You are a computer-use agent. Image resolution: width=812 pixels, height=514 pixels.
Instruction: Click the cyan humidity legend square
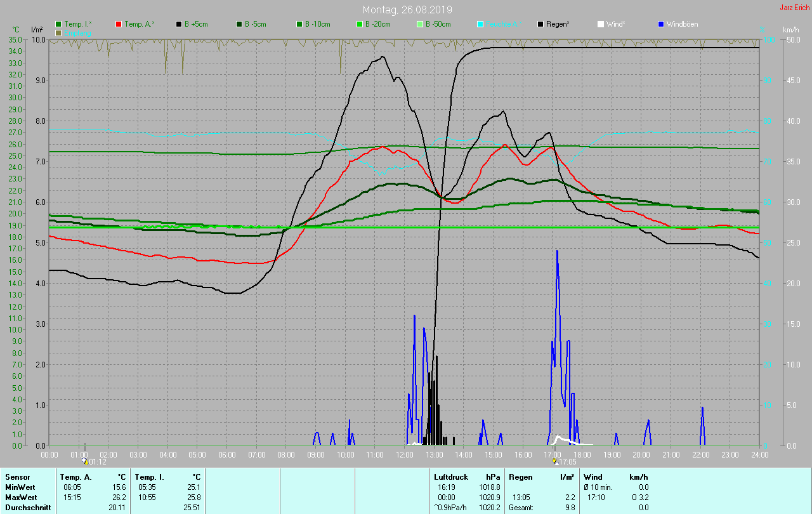480,24
